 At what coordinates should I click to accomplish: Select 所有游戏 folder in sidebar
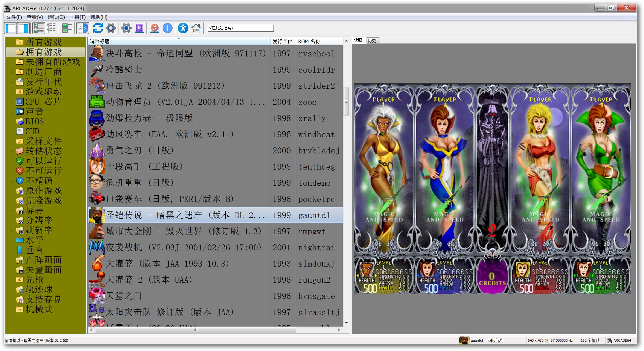(x=44, y=42)
